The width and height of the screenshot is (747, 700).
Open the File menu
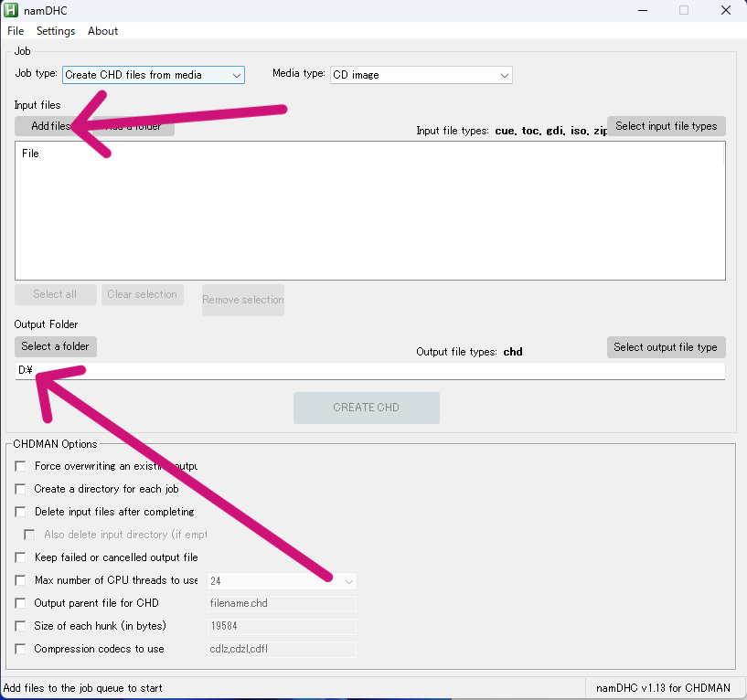[16, 31]
